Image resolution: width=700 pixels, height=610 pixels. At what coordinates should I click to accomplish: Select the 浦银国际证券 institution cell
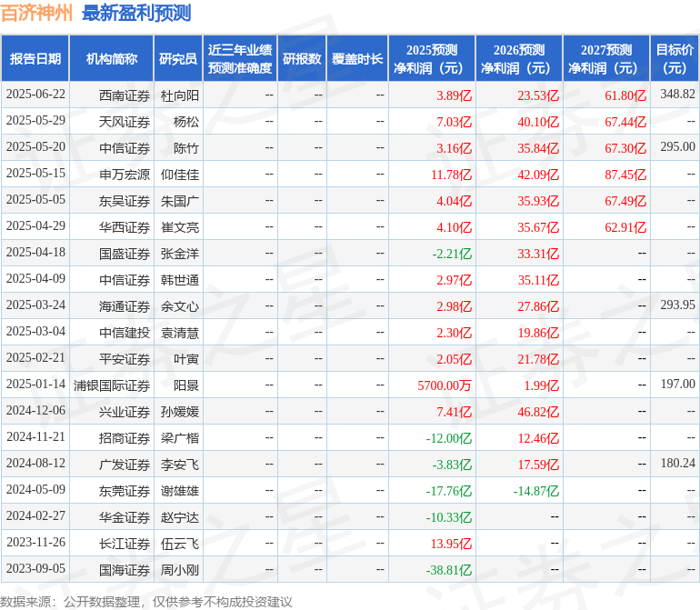pos(112,385)
